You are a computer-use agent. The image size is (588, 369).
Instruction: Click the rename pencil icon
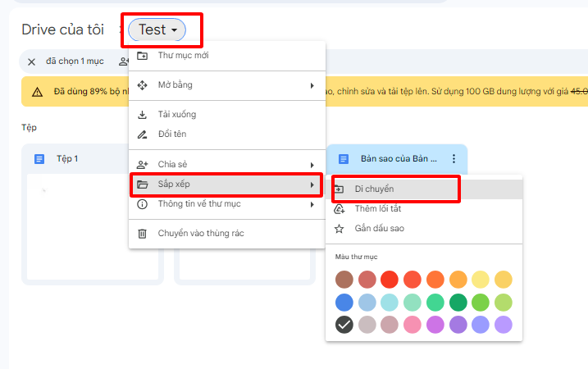pos(142,134)
